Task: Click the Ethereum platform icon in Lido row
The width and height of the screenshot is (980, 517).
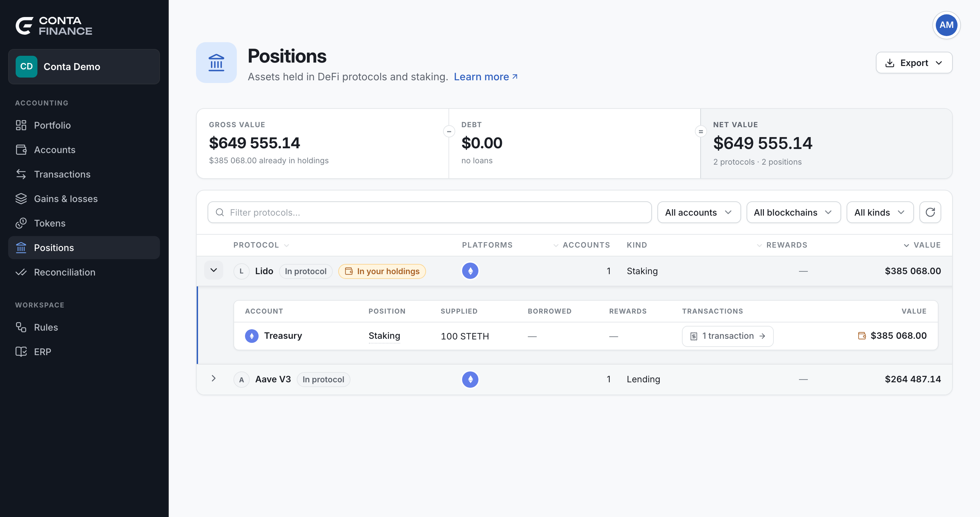Action: pos(470,271)
